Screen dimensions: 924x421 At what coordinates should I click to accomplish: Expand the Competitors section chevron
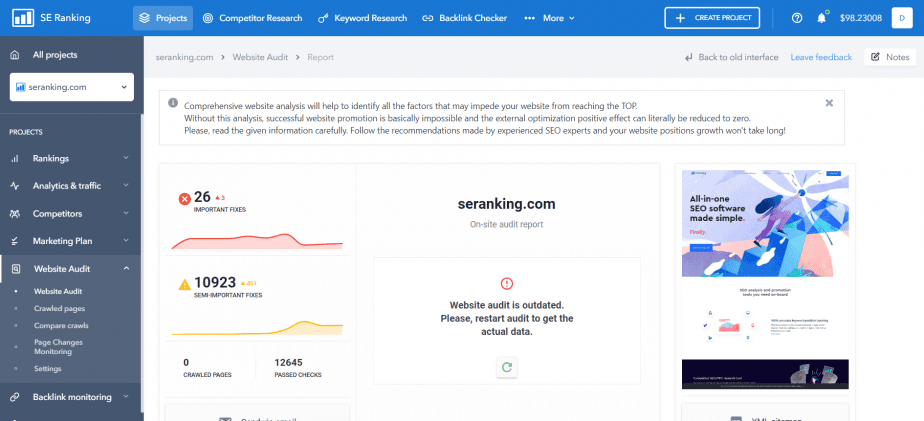[126, 213]
